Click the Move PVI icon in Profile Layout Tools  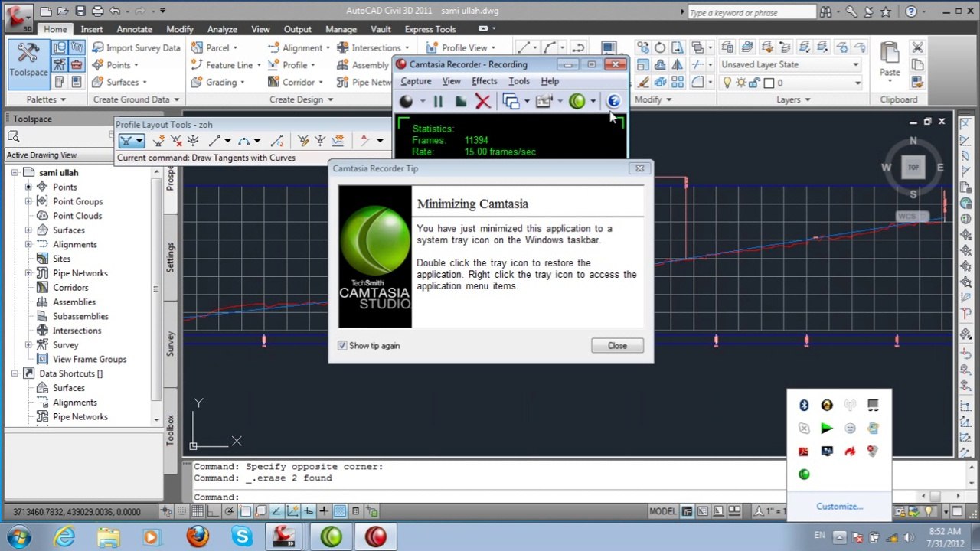[193, 140]
